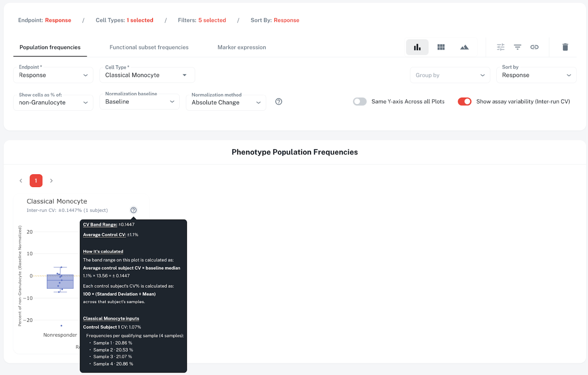The height and width of the screenshot is (375, 588).
Task: Click How it's calculated heading
Action: pyautogui.click(x=103, y=251)
